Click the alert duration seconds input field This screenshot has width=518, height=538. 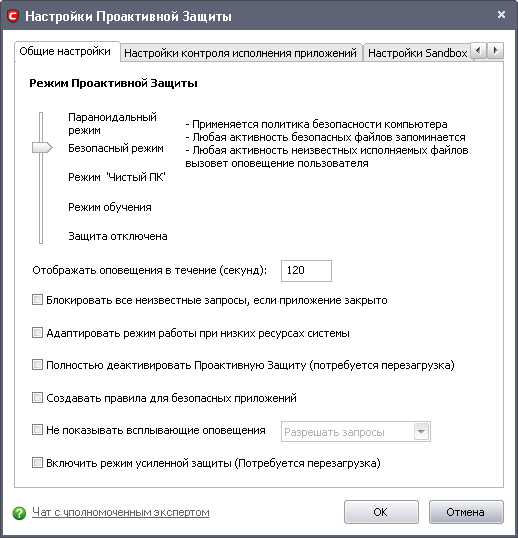(x=306, y=271)
